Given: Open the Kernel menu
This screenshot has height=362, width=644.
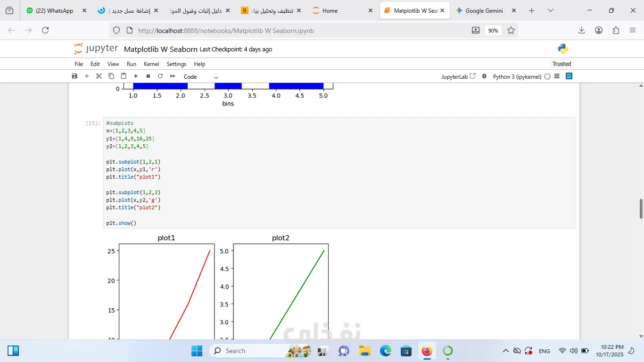Looking at the screenshot, I should (x=151, y=64).
